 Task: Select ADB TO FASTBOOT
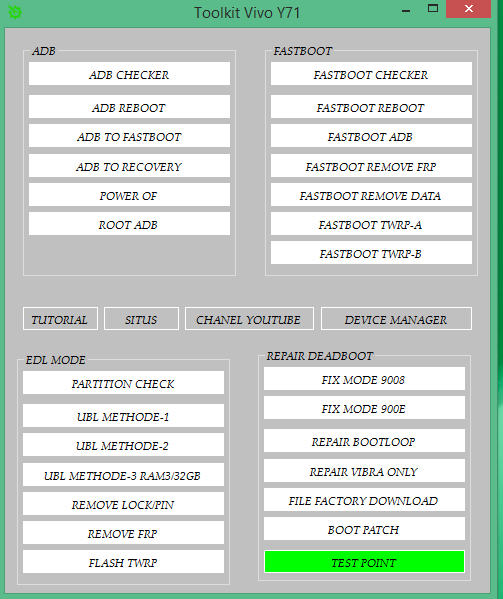tap(129, 136)
